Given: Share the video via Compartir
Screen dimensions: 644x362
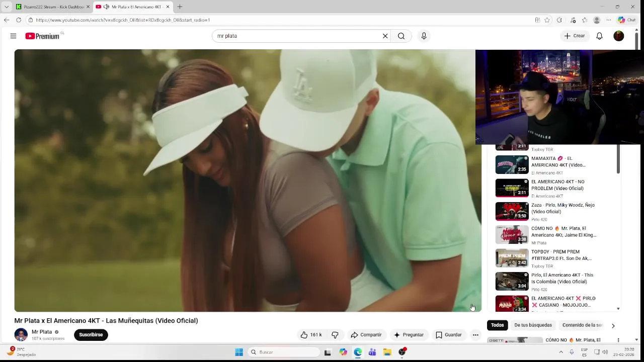Looking at the screenshot, I should point(366,335).
